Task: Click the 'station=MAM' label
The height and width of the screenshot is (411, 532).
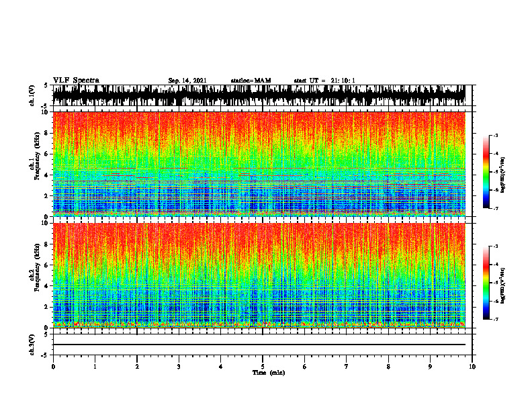Action: pos(251,81)
